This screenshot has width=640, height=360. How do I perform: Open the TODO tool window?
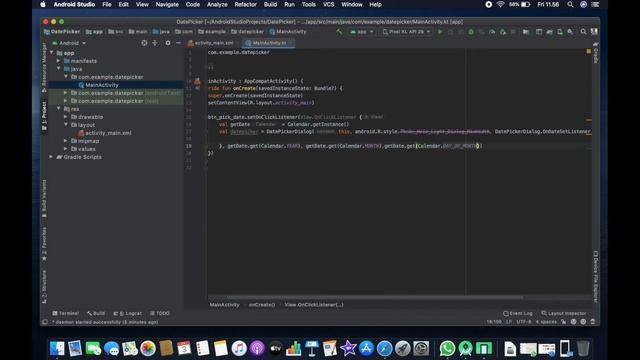(160, 313)
